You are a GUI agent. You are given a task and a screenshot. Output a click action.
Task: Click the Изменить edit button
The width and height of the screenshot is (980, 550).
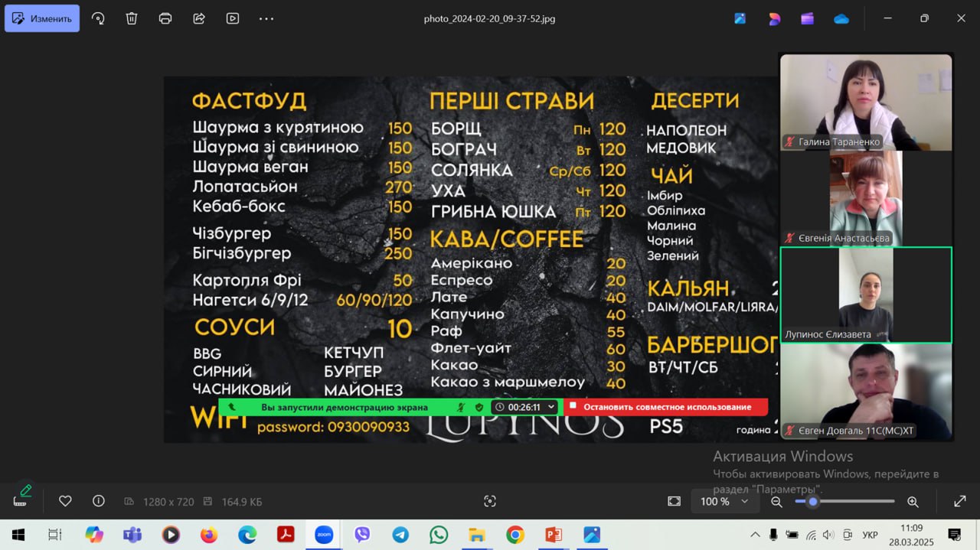point(42,18)
